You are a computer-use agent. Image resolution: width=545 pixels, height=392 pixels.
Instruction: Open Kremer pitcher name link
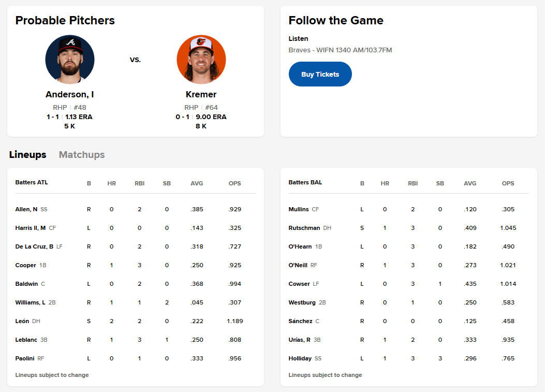coord(201,94)
